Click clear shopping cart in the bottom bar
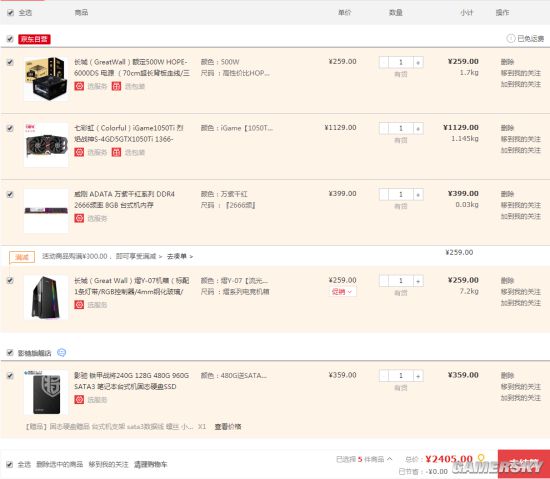The height and width of the screenshot is (479, 550). [150, 464]
